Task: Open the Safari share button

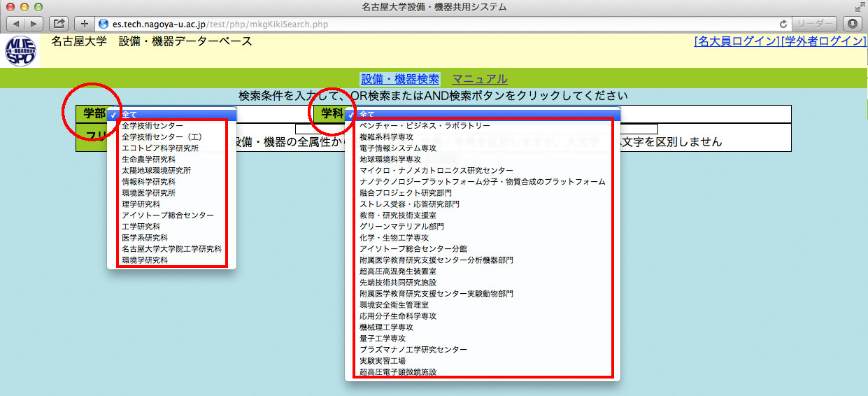Action: (59, 24)
